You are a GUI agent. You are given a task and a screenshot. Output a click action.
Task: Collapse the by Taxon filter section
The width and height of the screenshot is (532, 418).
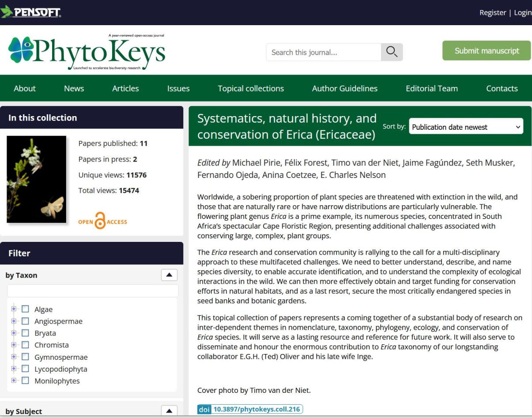(170, 275)
